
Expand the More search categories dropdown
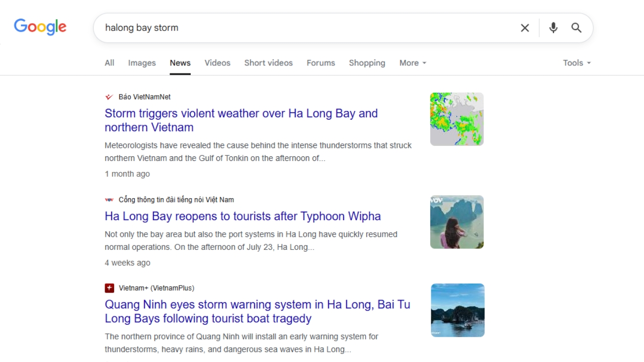[413, 63]
